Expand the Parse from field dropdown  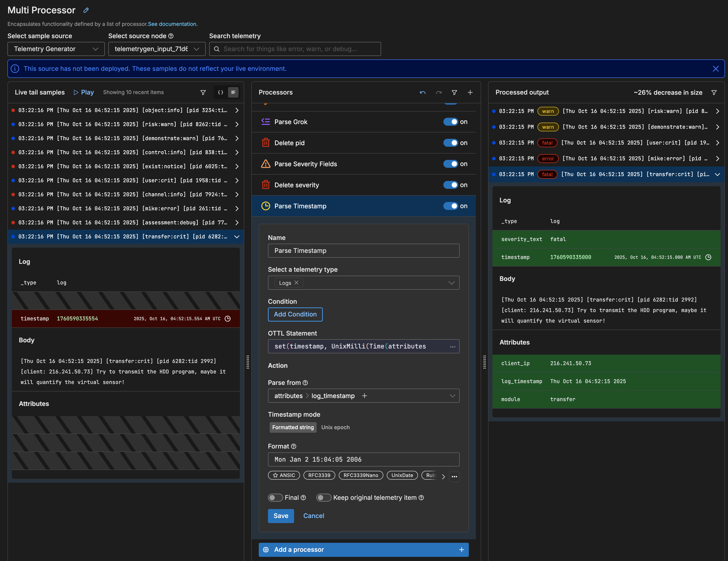452,396
